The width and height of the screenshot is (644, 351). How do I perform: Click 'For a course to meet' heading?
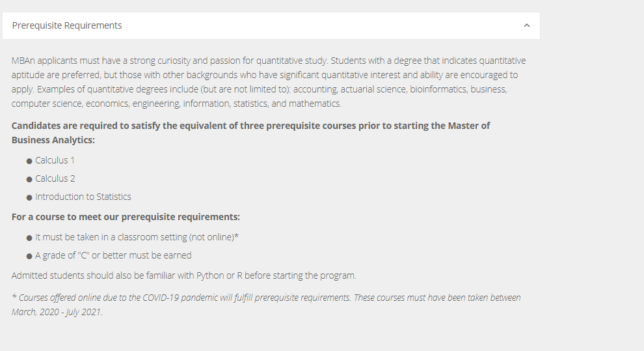pos(126,217)
